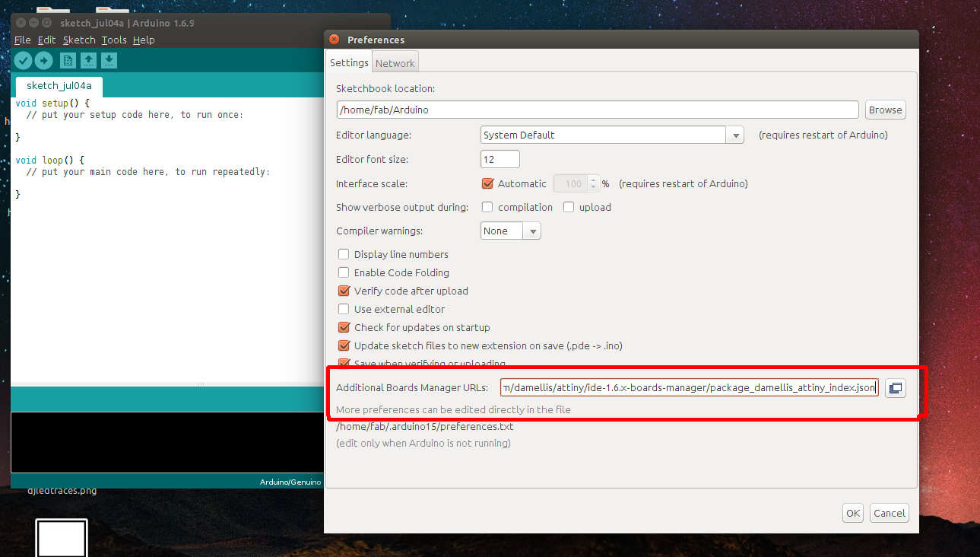Disable Check for updates on startup
The width and height of the screenshot is (980, 557).
[x=344, y=327]
